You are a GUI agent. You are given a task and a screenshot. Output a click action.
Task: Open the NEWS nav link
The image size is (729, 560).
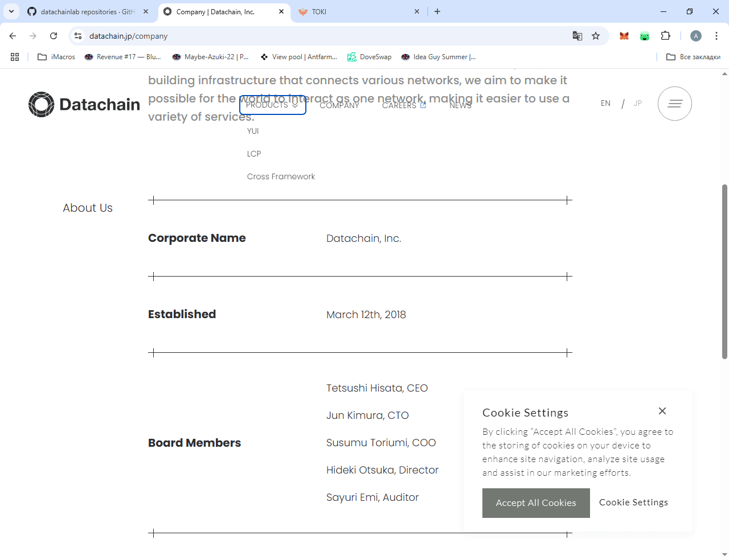click(460, 105)
